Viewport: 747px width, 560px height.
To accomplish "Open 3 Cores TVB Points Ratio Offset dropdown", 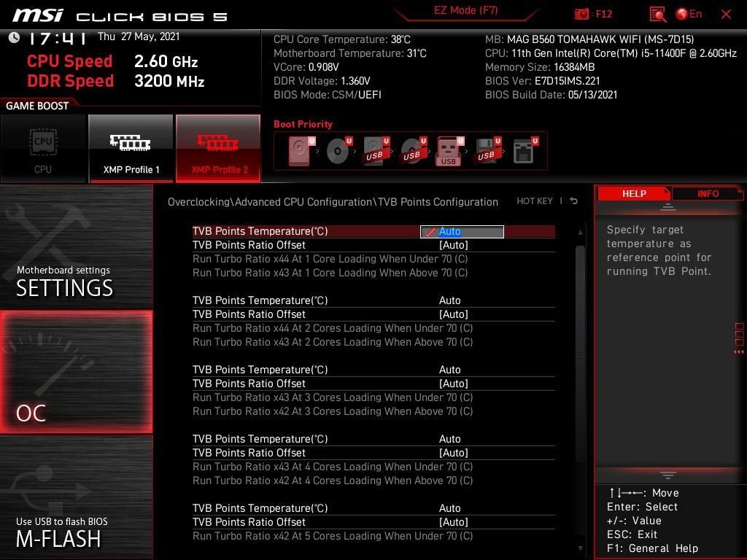I will point(373,384).
